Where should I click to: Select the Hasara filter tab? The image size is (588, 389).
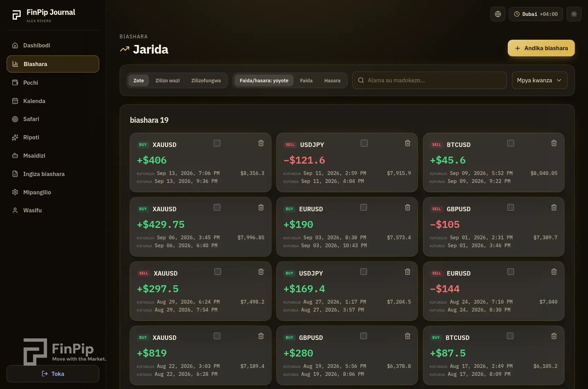coord(332,81)
